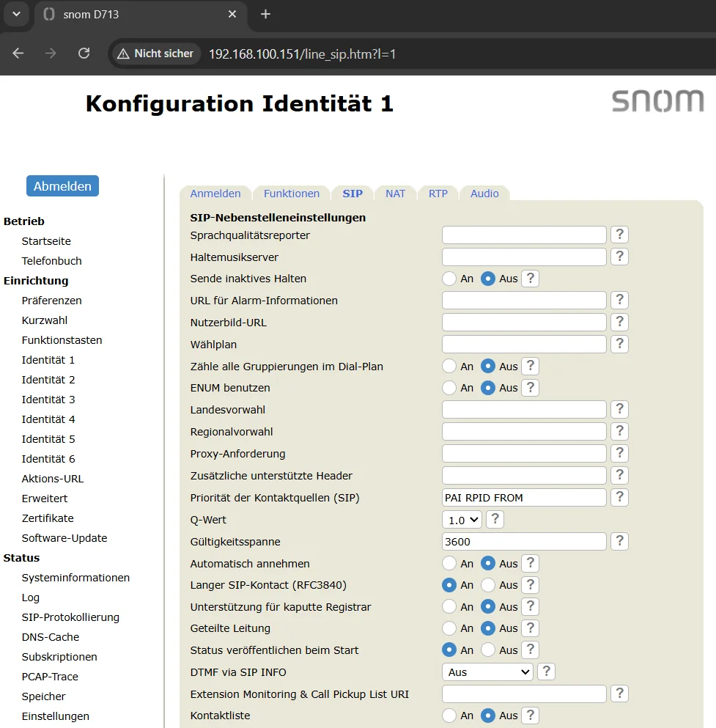
Task: Open ENUM benutzen help icon
Action: pos(531,388)
